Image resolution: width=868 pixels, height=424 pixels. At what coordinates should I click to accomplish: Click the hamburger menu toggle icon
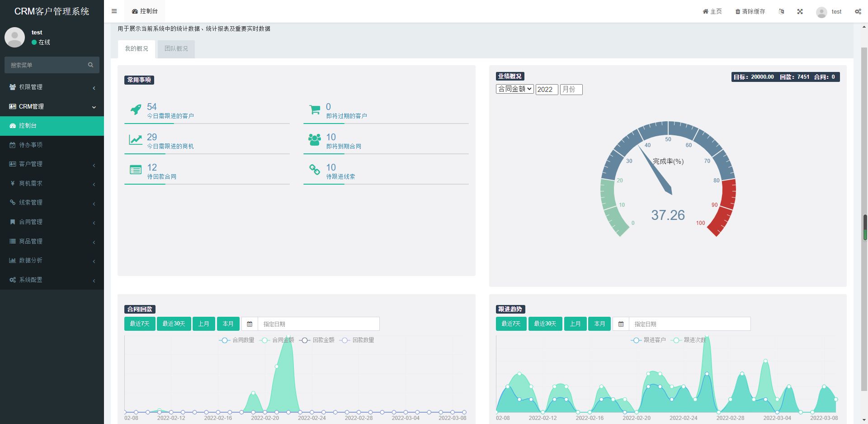(114, 11)
